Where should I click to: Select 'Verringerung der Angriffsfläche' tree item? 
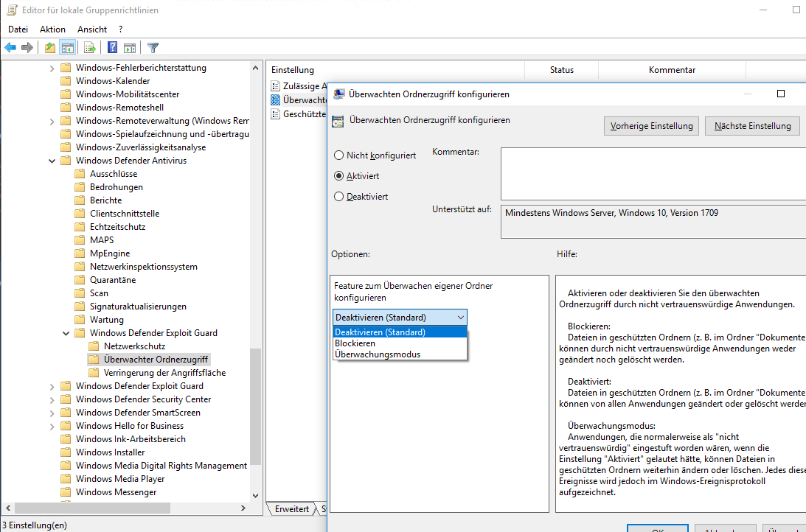(x=164, y=373)
